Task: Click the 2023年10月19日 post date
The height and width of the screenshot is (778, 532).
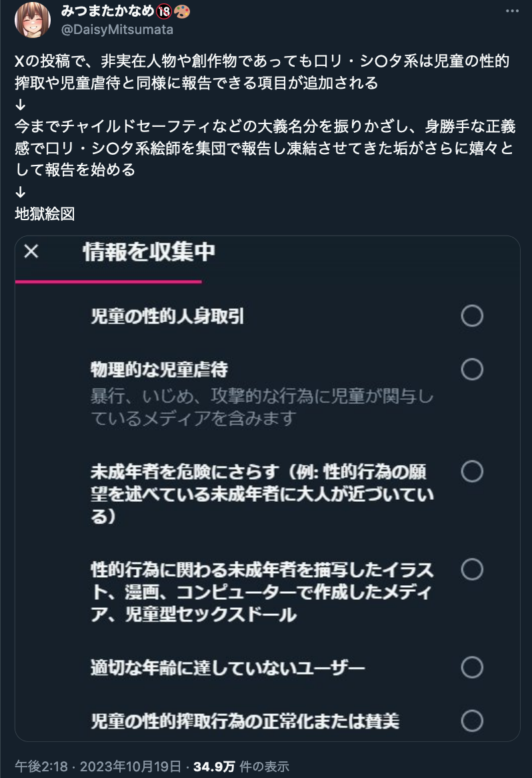Action: [129, 766]
